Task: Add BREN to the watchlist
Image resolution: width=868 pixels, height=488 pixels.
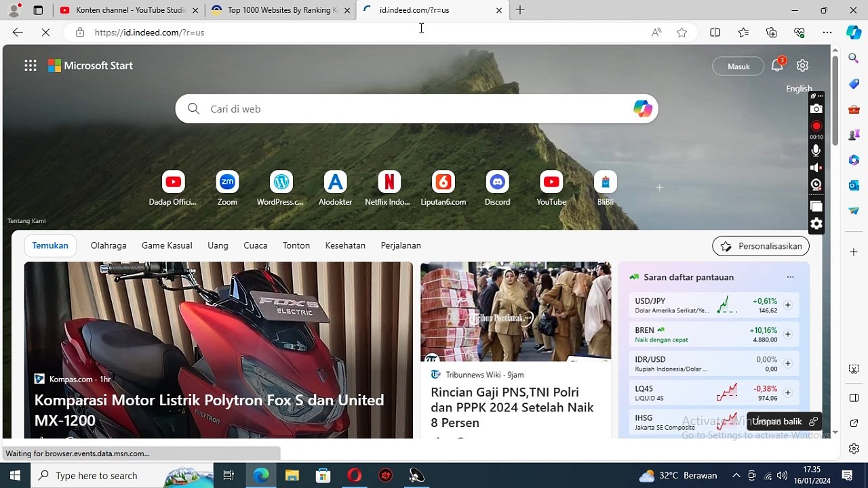Action: (x=787, y=334)
